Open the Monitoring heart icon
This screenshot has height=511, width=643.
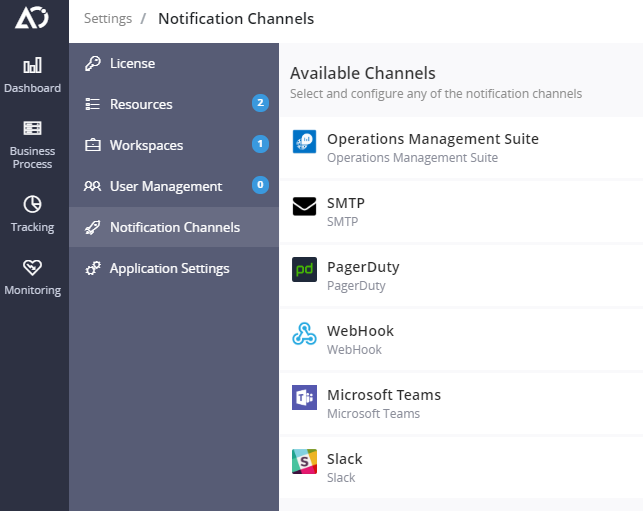[32, 267]
